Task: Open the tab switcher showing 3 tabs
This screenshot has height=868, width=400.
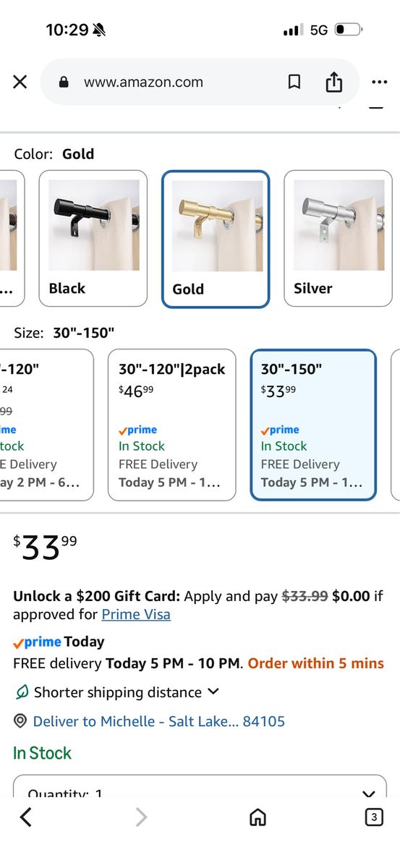Action: [373, 817]
